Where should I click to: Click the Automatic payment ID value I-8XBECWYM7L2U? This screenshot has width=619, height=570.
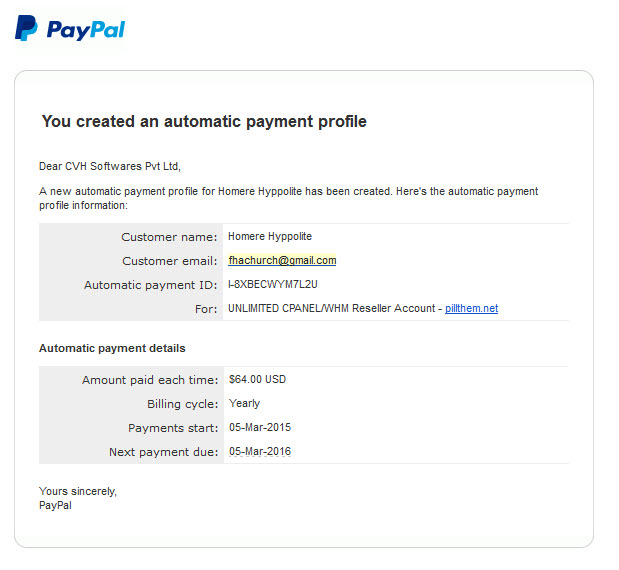[x=273, y=284]
